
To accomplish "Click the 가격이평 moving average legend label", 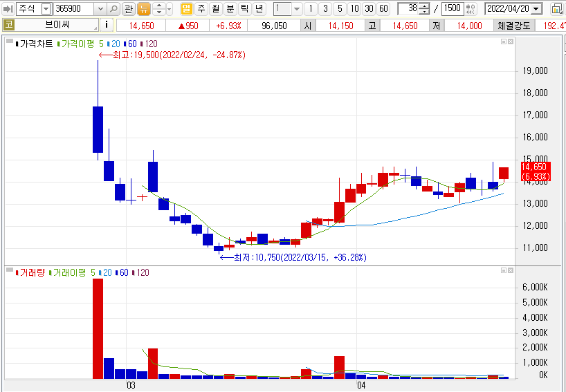I will tap(77, 44).
